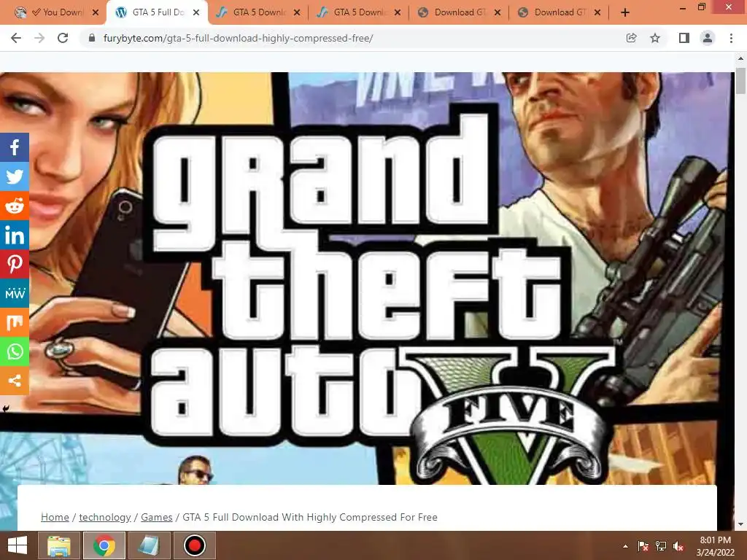Screen dimensions: 747x560
Task: Open the browser side panel
Action: [684, 38]
